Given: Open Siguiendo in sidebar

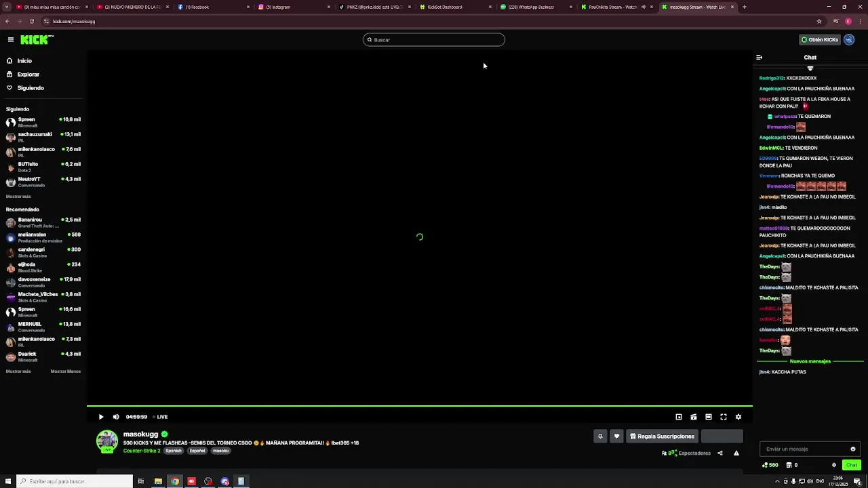Looking at the screenshot, I should [31, 88].
